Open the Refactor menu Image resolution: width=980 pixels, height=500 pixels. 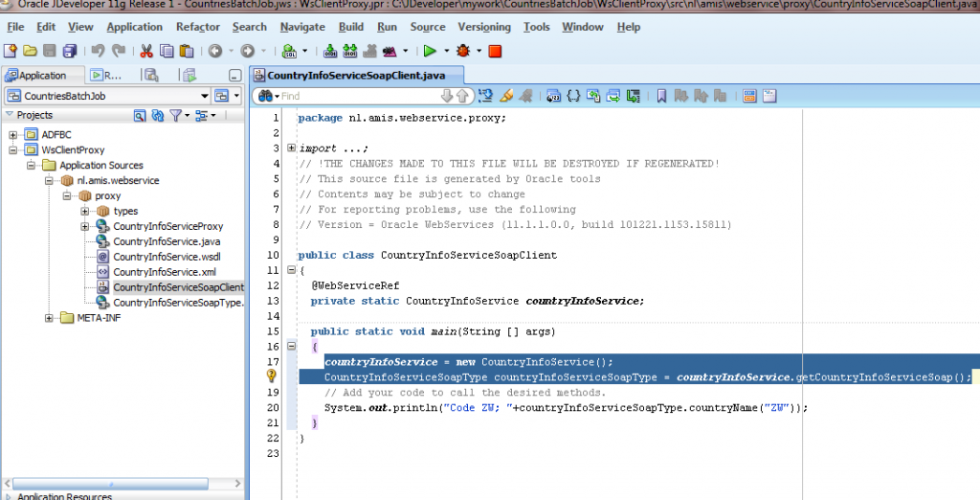197,27
